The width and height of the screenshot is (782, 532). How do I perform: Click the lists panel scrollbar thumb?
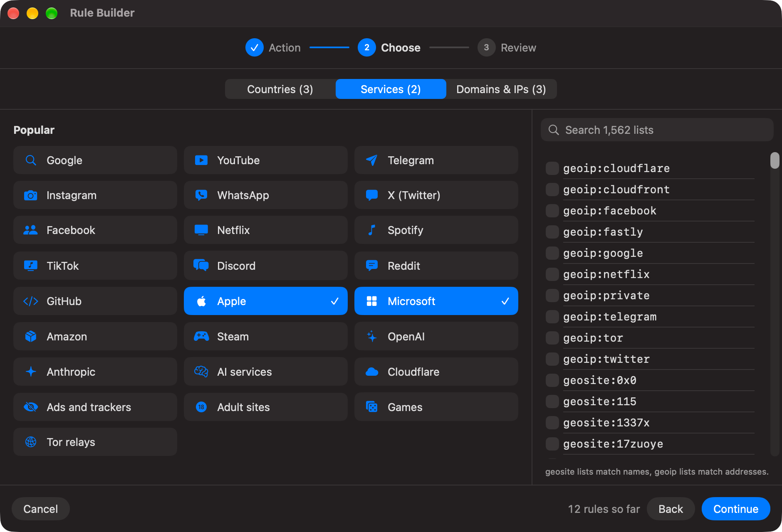(775, 160)
